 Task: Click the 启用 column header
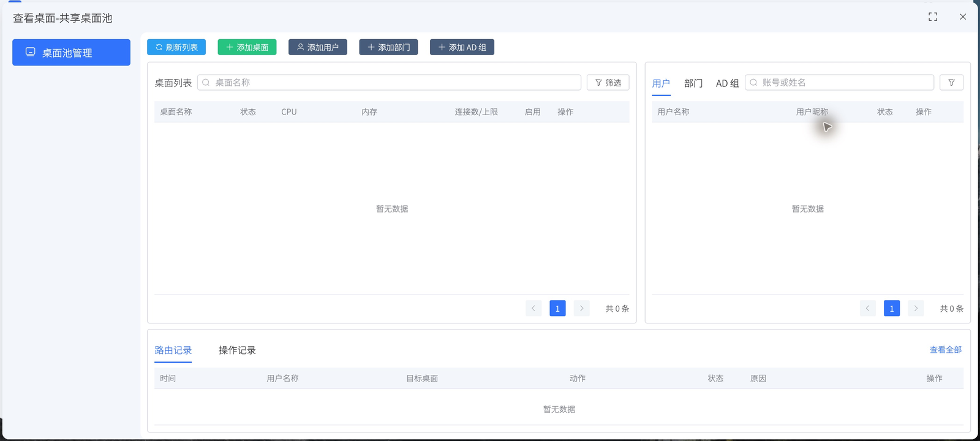tap(533, 112)
